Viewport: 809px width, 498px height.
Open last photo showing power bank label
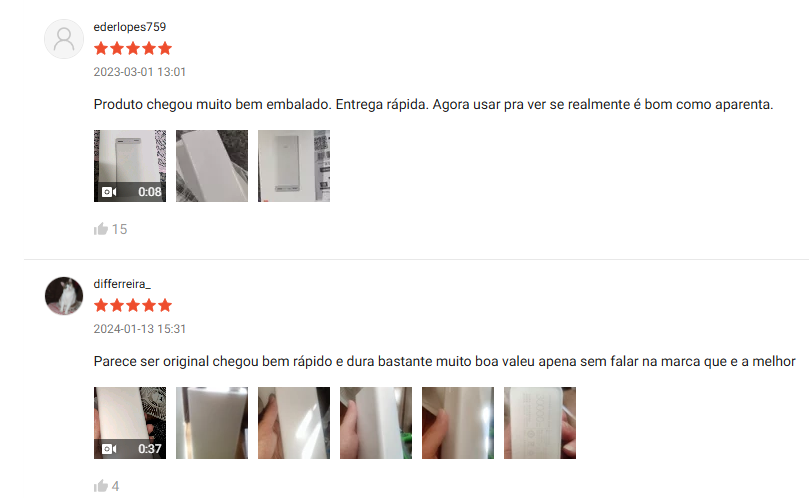tap(540, 423)
